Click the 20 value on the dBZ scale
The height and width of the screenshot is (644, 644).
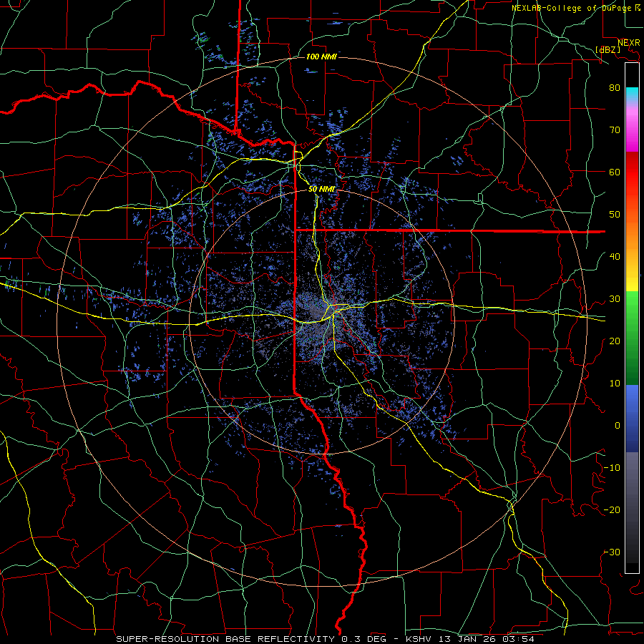tap(615, 341)
